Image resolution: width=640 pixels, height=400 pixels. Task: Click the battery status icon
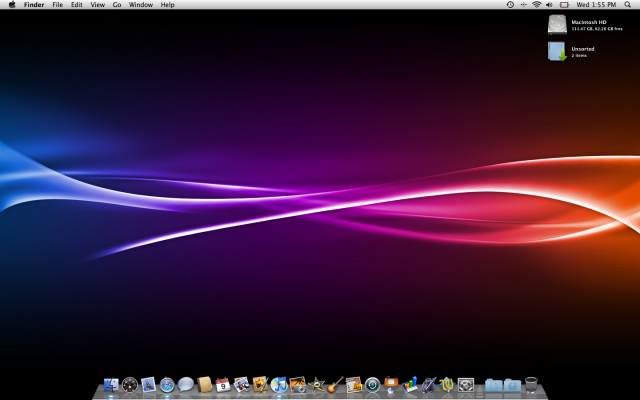pyautogui.click(x=564, y=5)
